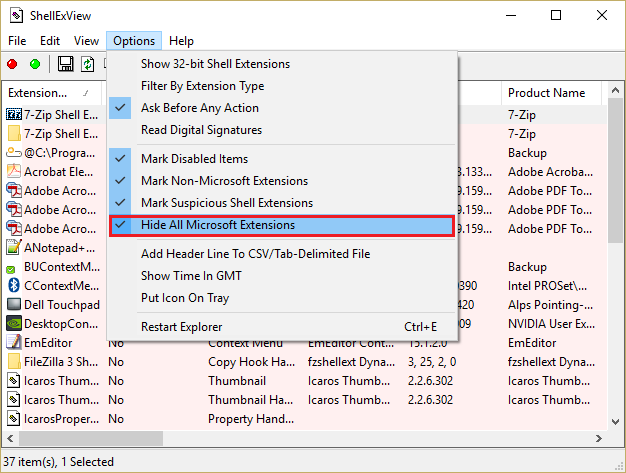Image resolution: width=626 pixels, height=473 pixels.
Task: Click the Bluetooth icon beside CContextMe
Action: tap(13, 285)
